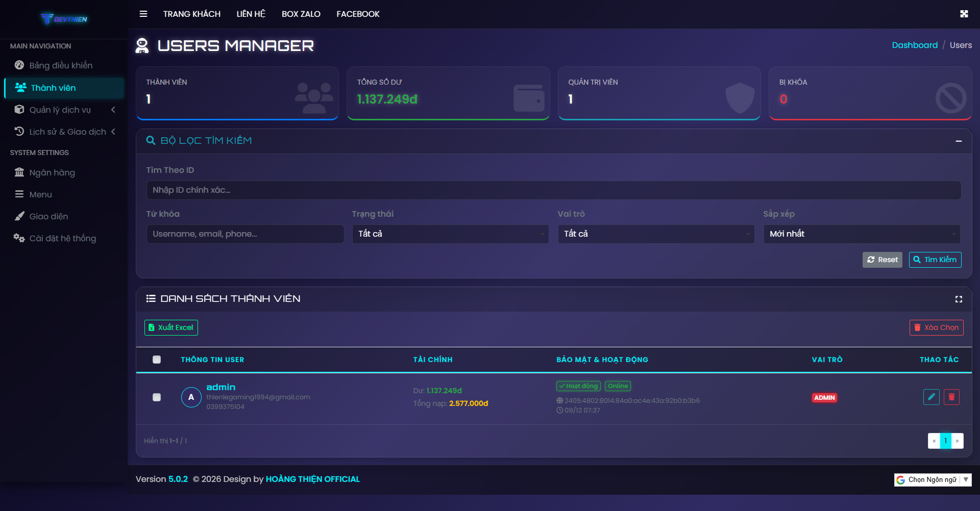The width and height of the screenshot is (980, 511).
Task: Click the Xuất Excel export button
Action: pos(171,327)
